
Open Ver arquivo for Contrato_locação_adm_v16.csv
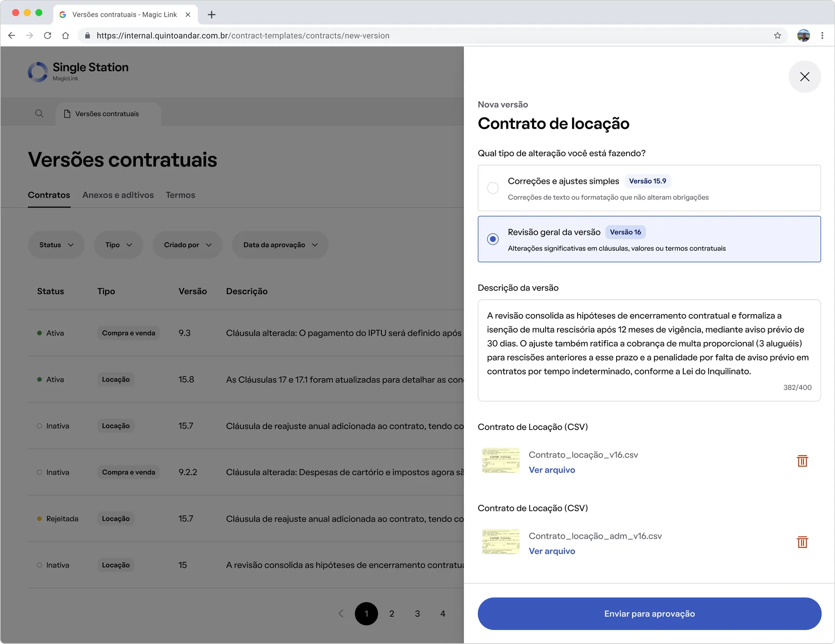(552, 551)
